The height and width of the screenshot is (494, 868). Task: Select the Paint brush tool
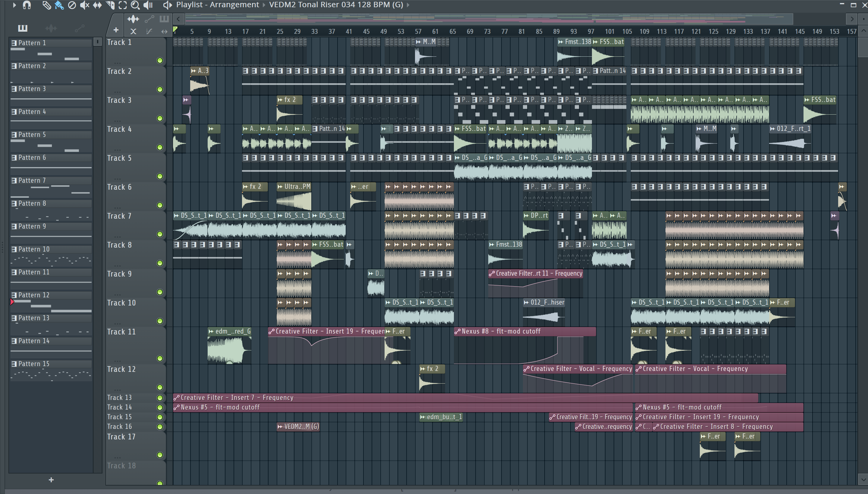pyautogui.click(x=59, y=5)
